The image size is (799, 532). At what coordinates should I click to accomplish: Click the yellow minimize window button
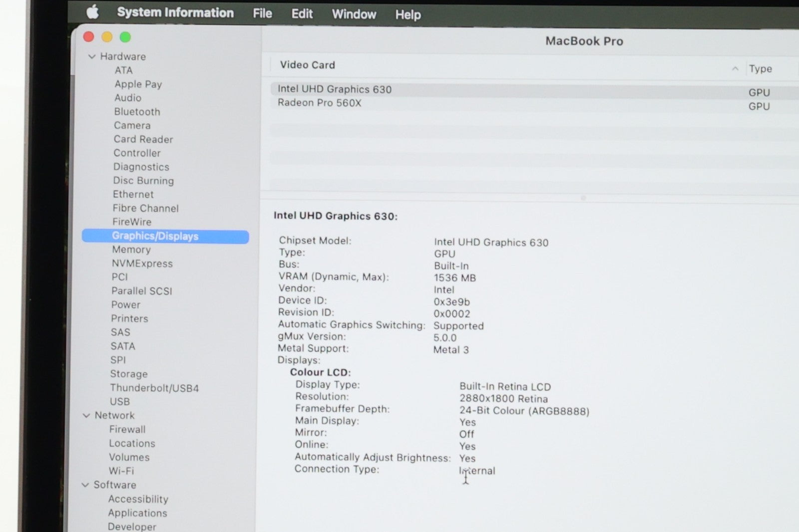pyautogui.click(x=107, y=37)
